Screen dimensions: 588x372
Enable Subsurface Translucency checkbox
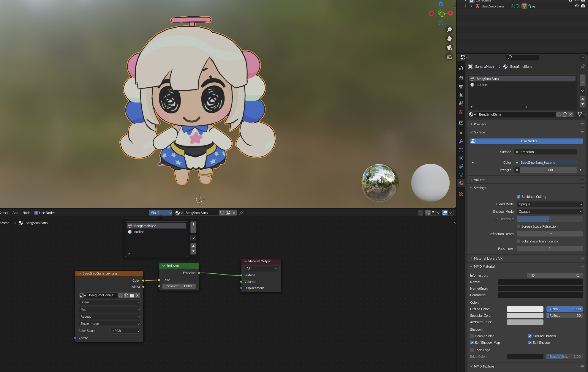coord(519,241)
